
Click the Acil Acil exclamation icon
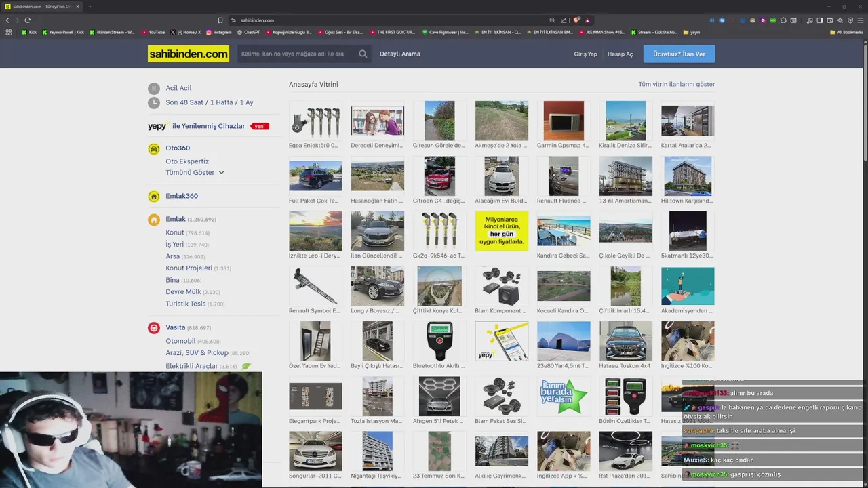tap(154, 88)
